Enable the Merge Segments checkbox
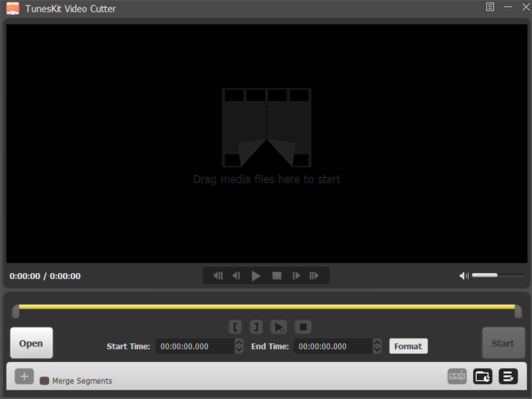Screen dimensions: 532x399 tap(45, 381)
